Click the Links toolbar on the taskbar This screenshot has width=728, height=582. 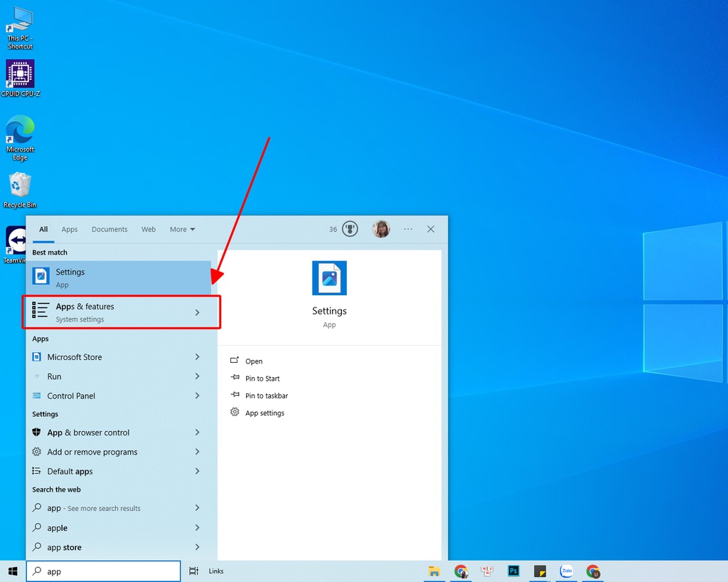pos(216,571)
